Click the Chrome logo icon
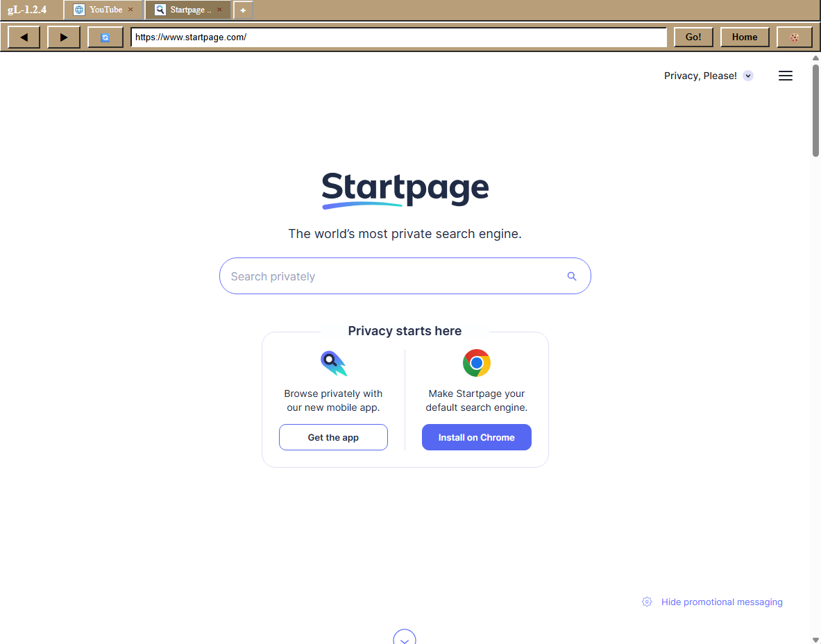Screen dimensions: 821x644 tap(477, 363)
